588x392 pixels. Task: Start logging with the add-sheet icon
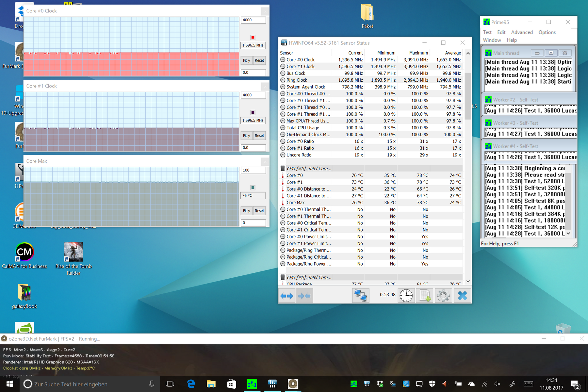425,296
